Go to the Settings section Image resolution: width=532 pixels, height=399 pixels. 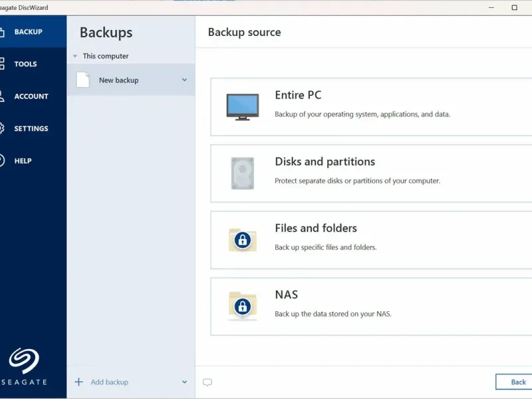[31, 128]
